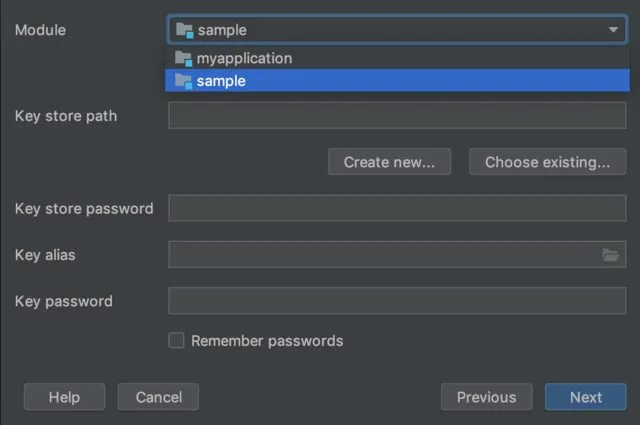Image resolution: width=640 pixels, height=425 pixels.
Task: Click the Create new... button
Action: 389,162
